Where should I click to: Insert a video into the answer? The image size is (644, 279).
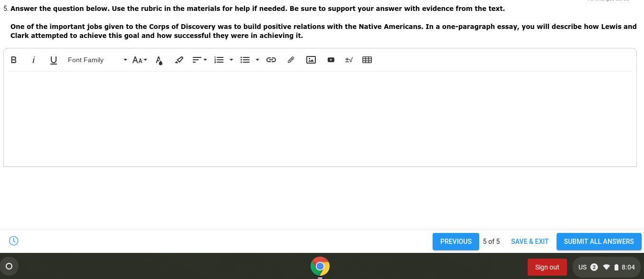pyautogui.click(x=331, y=60)
